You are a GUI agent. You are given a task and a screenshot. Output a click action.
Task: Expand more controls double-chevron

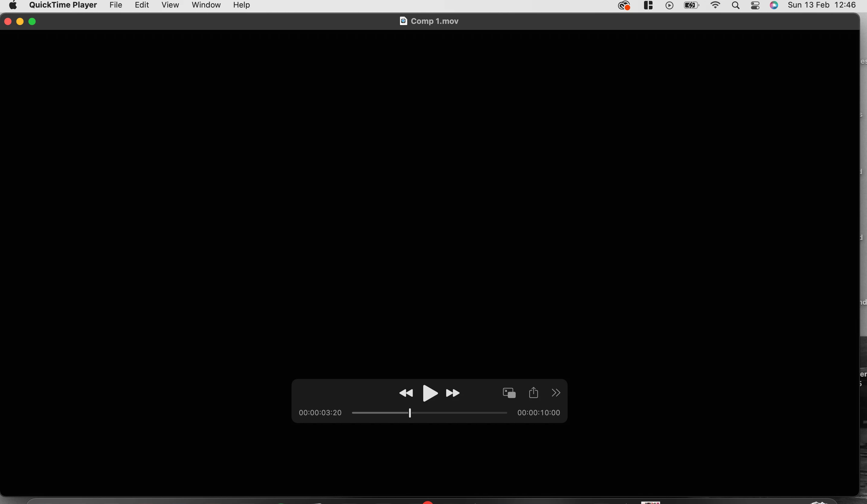click(556, 393)
